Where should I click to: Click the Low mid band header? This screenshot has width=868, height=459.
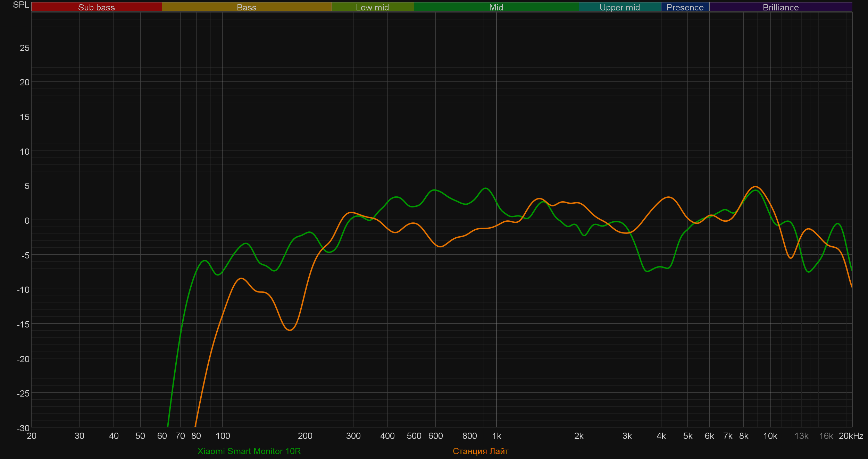(x=373, y=7)
